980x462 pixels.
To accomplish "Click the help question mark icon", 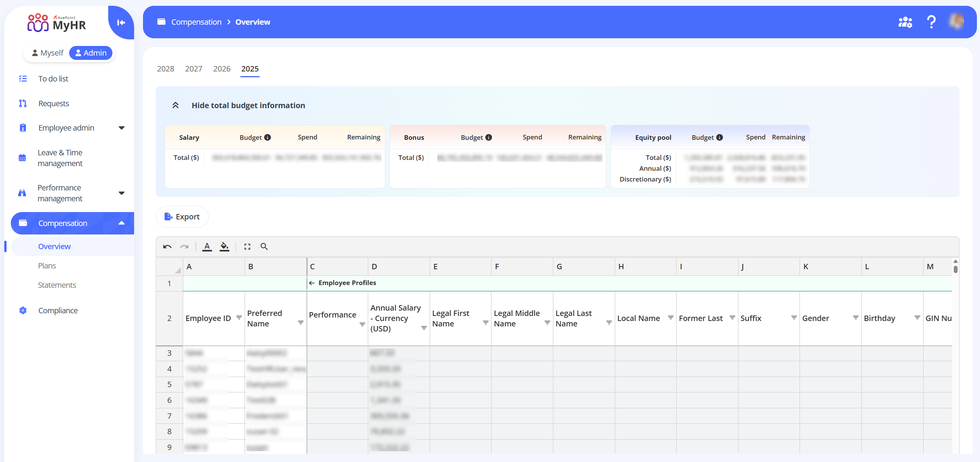I will pyautogui.click(x=931, y=22).
